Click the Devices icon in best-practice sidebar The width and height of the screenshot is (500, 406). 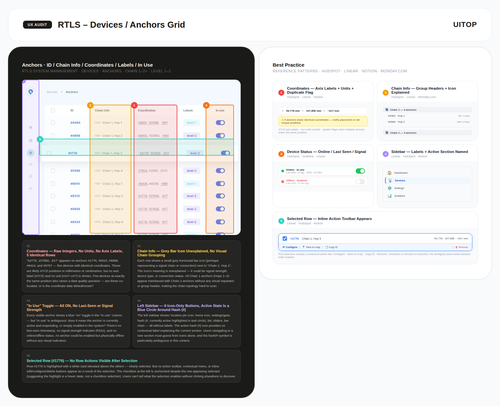pyautogui.click(x=390, y=180)
